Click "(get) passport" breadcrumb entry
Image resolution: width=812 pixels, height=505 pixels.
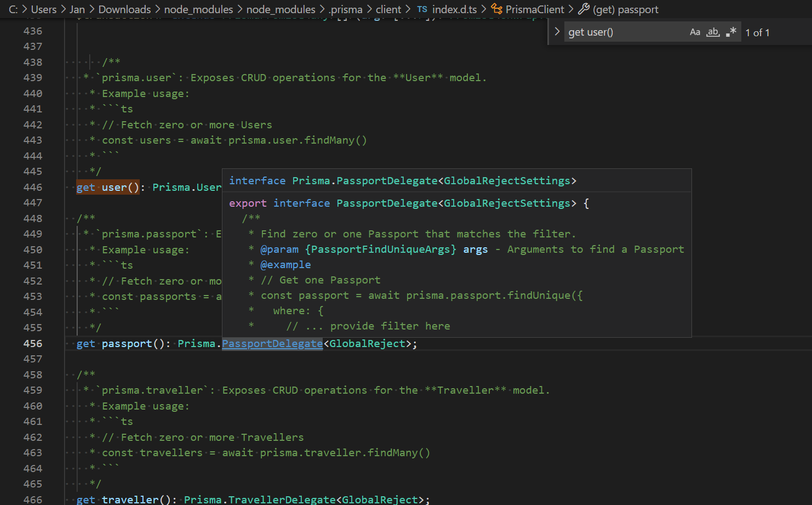tap(625, 9)
